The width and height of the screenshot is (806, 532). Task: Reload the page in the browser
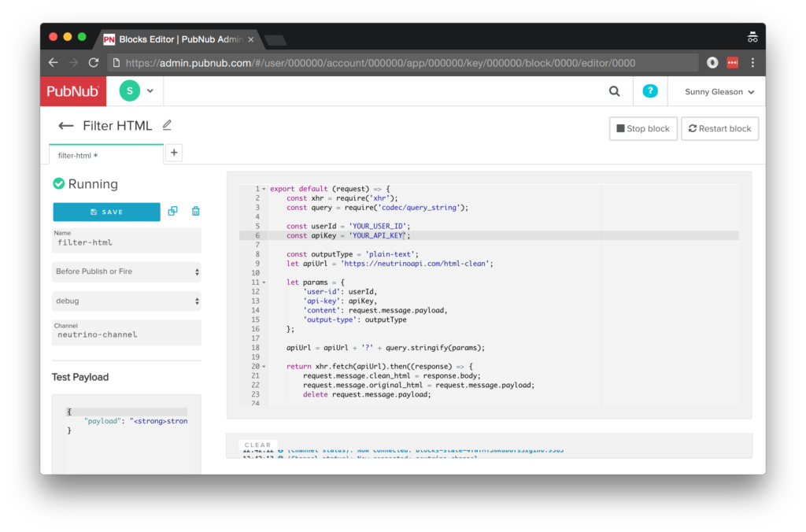(x=94, y=63)
